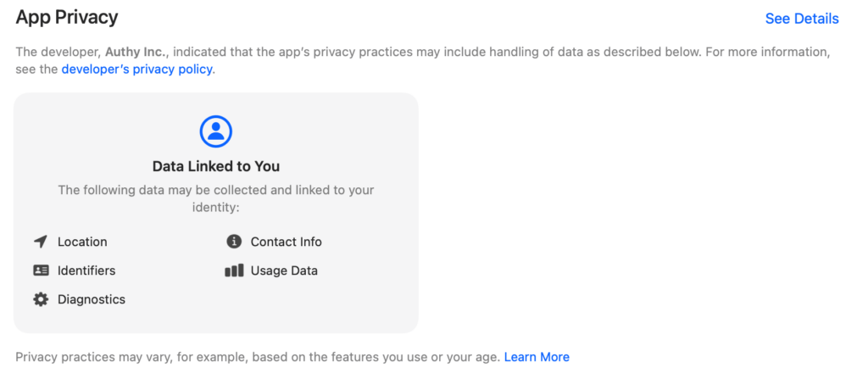The image size is (868, 379).
Task: Click the Contact Info circle icon
Action: [234, 242]
